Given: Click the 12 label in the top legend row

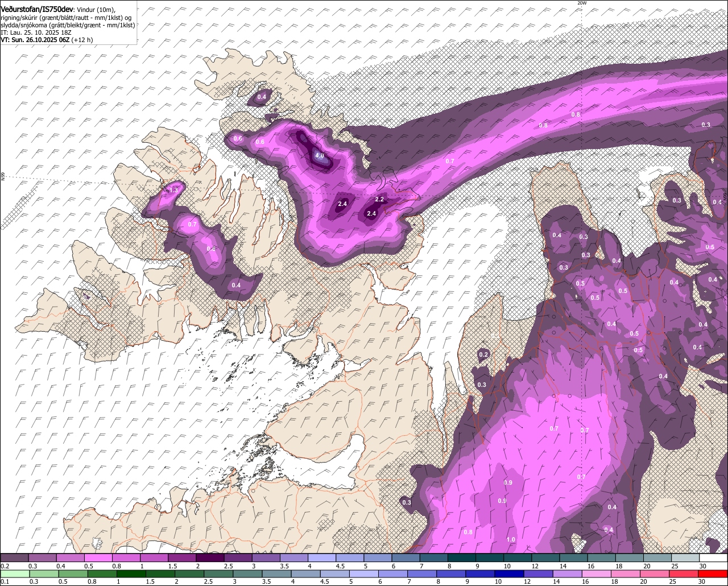Looking at the screenshot, I should pyautogui.click(x=535, y=566).
